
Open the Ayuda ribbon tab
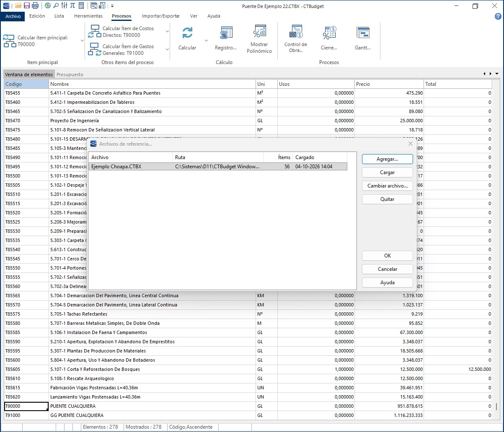click(214, 16)
